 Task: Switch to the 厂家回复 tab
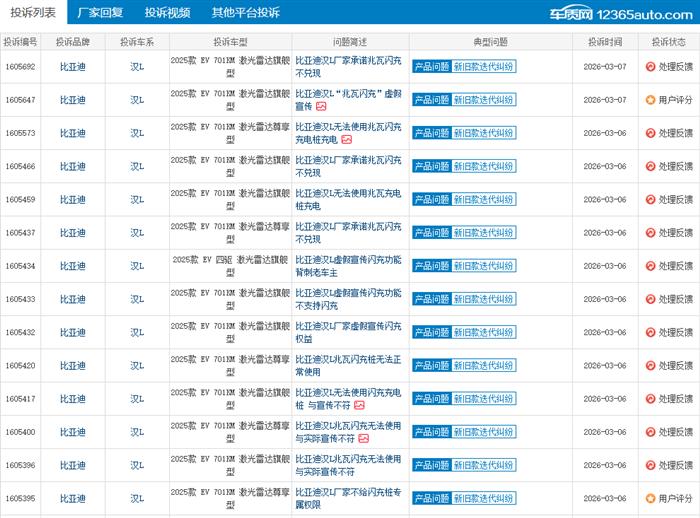click(x=100, y=13)
